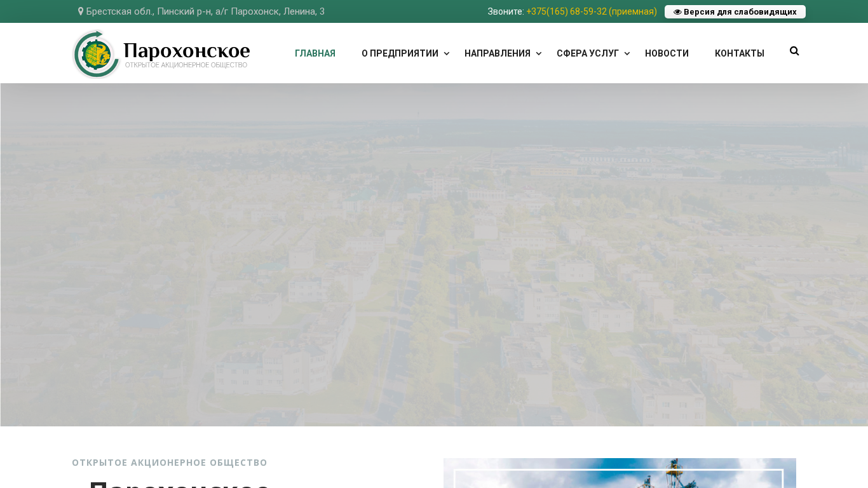Click the logo subtitle Открытое акционерное общество
Viewport: 868px width, 488px height.
tap(186, 65)
